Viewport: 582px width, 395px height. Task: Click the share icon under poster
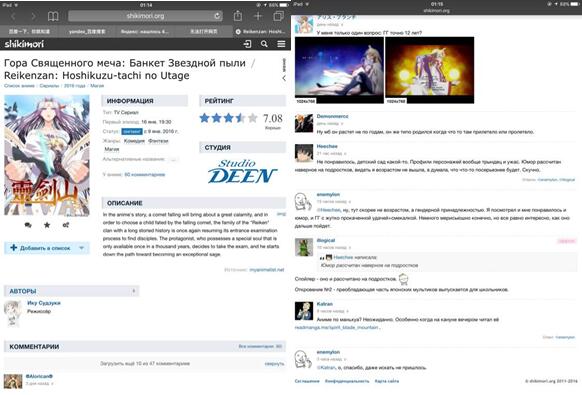pos(66,225)
